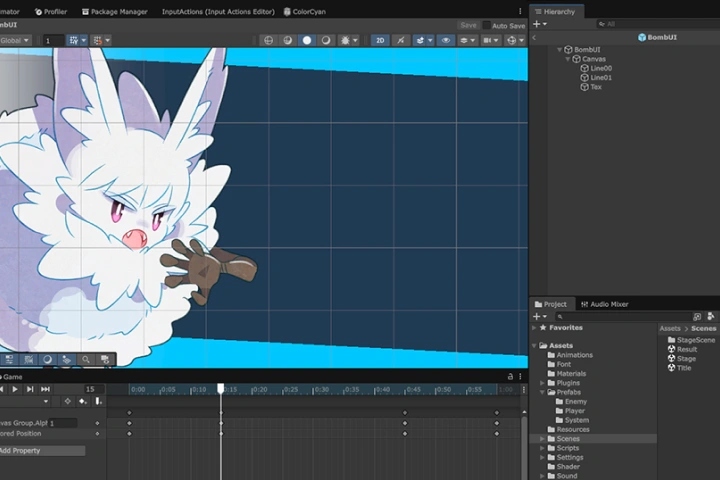Screen dimensions: 720x480
Task: Select Tex object in Hierarchy
Action: tap(591, 87)
